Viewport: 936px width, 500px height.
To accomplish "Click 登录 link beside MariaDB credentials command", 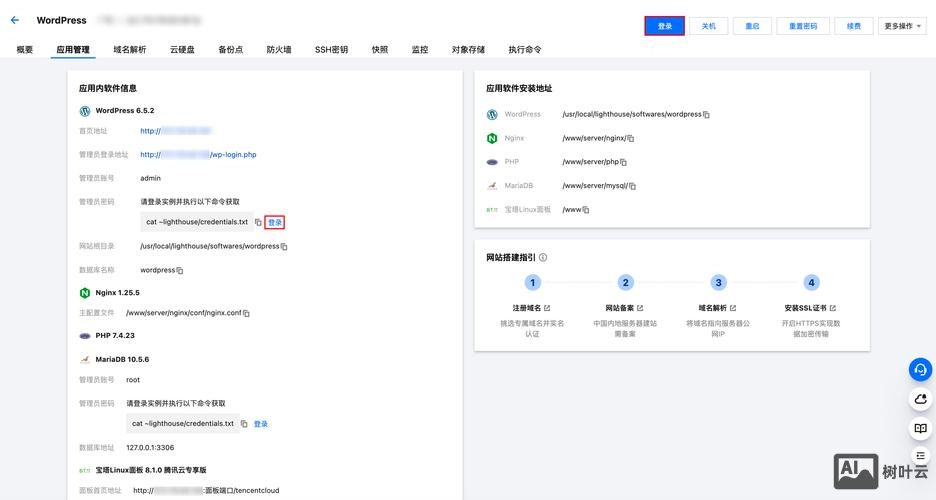I will coord(261,424).
